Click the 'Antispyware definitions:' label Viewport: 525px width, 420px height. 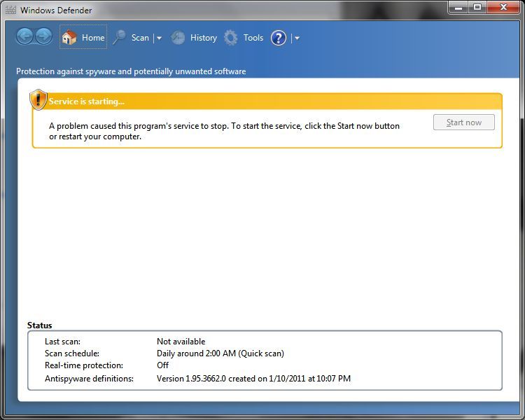click(x=89, y=379)
